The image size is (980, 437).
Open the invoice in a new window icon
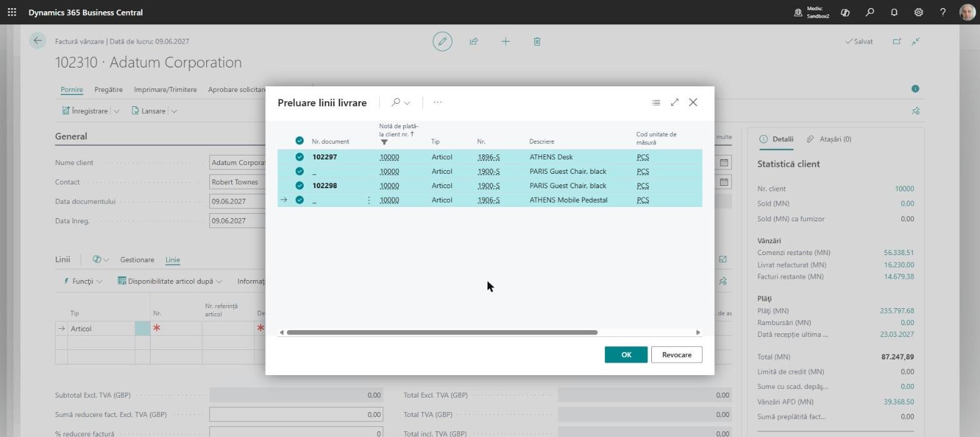pyautogui.click(x=897, y=41)
